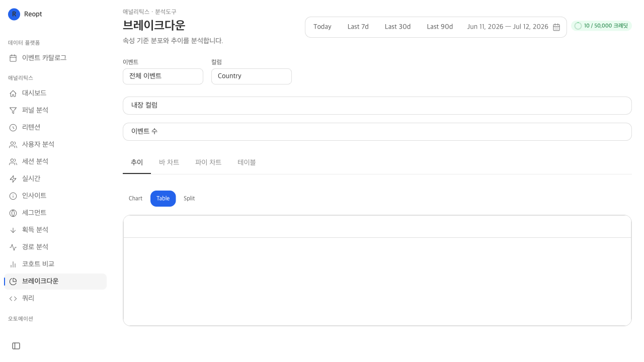This screenshot has height=362, width=644.
Task: Click the 세그먼트 circle icon
Action: pyautogui.click(x=13, y=213)
